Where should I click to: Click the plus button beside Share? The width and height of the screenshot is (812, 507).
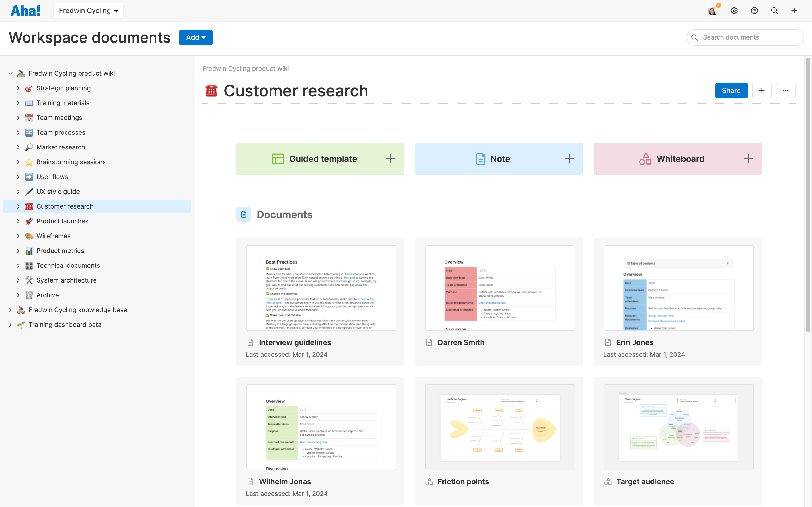coord(762,90)
